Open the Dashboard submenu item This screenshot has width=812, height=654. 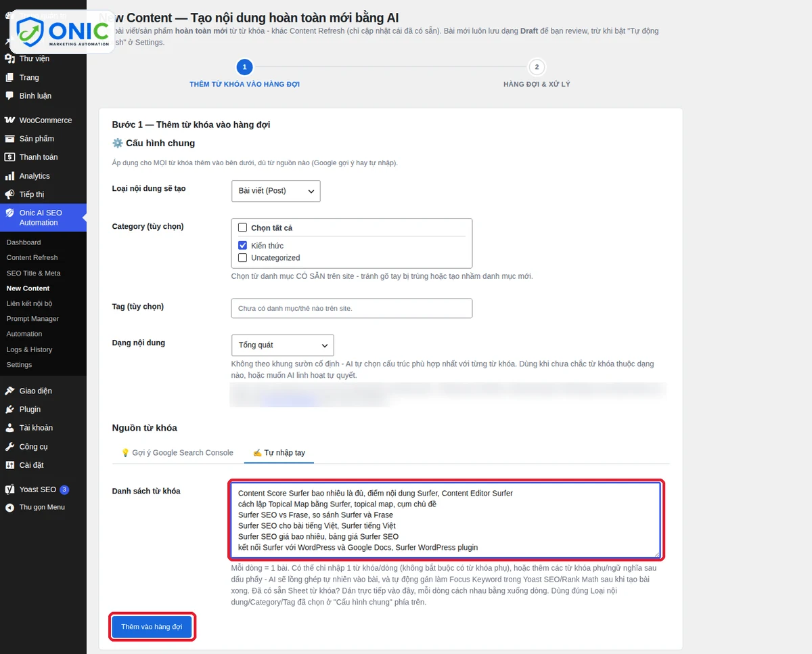click(24, 242)
